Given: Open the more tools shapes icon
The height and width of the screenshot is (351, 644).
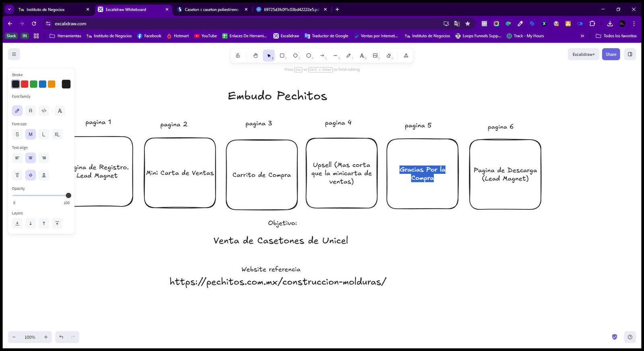Looking at the screenshot, I should point(406,56).
